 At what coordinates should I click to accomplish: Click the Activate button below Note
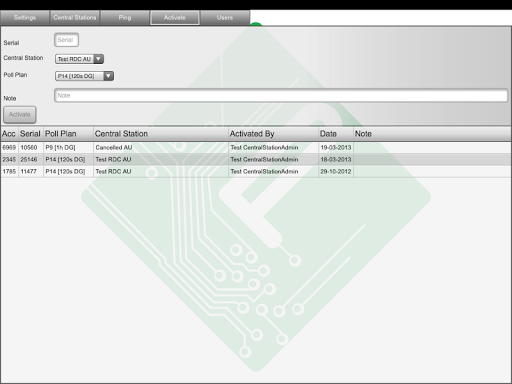(x=20, y=115)
